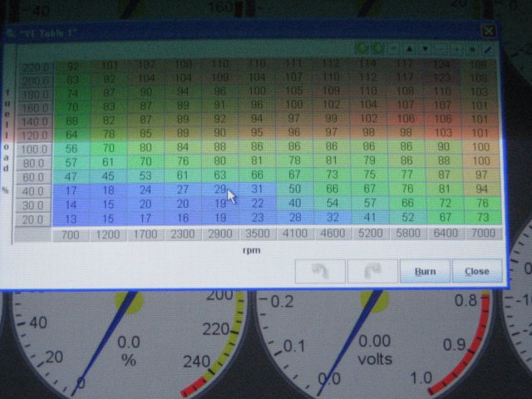The width and height of the screenshot is (532, 399).
Task: Click the cell at 60.0 load, 1700 rpm
Action: point(146,175)
